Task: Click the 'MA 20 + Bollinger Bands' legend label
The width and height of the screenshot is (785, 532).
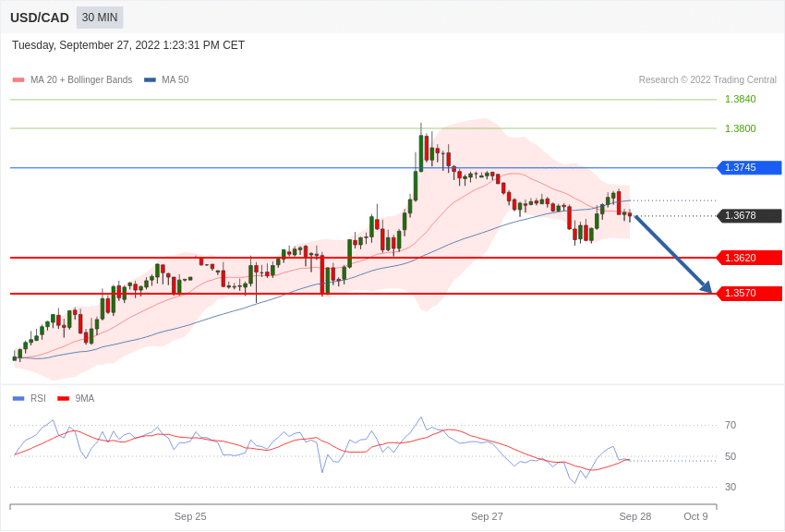Action: [x=81, y=80]
